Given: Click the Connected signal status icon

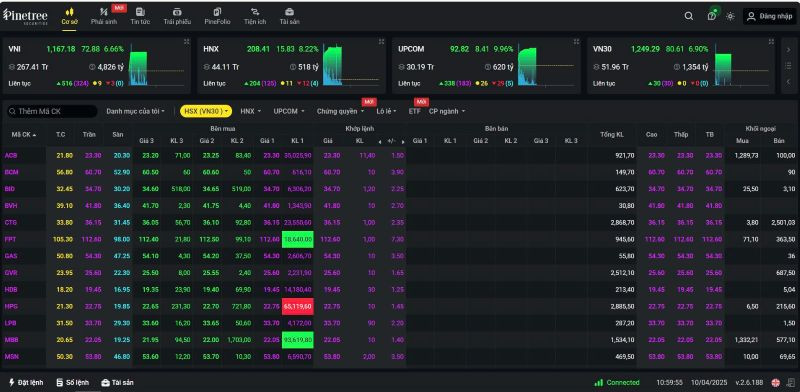Looking at the screenshot, I should tap(598, 382).
